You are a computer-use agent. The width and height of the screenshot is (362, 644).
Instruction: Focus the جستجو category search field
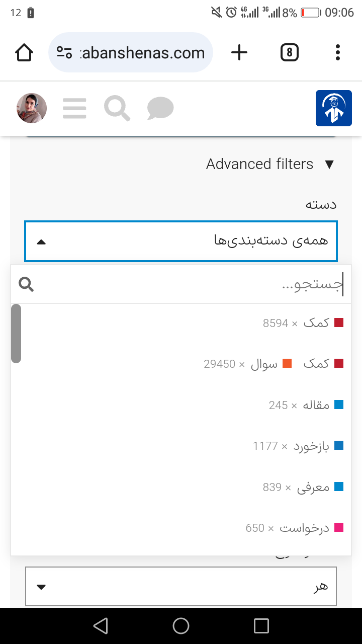[181, 284]
